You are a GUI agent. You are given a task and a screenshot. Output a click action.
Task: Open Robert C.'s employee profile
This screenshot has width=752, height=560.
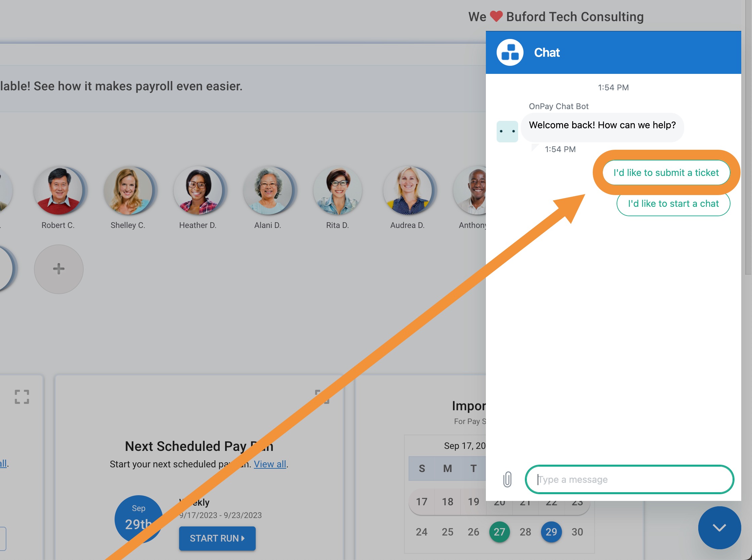(x=58, y=190)
